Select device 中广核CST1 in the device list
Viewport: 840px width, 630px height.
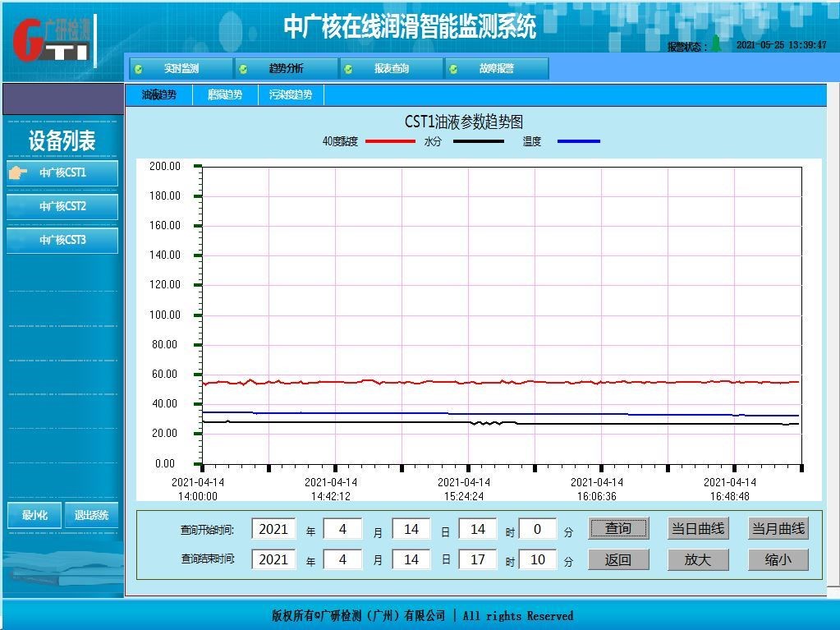[62, 172]
